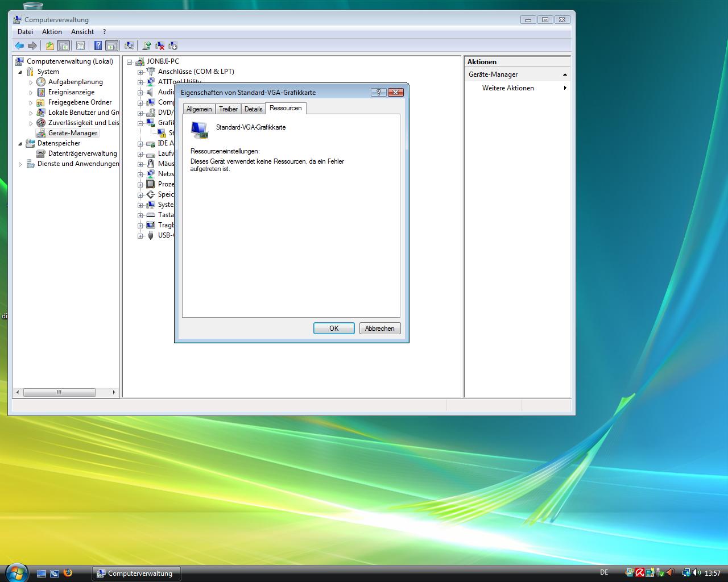Expand the Dienste und Anwendungen node
This screenshot has width=728, height=582.
[20, 164]
